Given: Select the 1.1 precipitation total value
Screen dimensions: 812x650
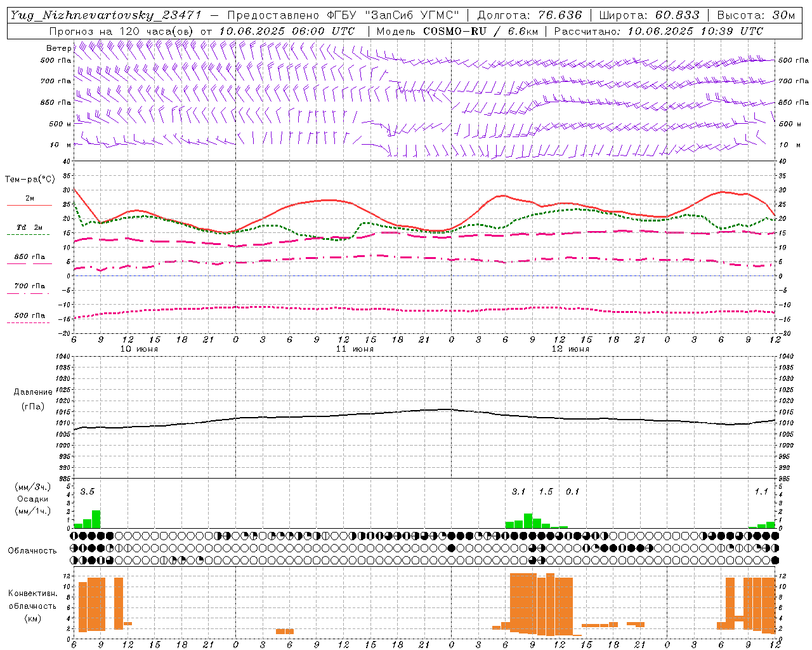Looking at the screenshot, I should tap(761, 492).
